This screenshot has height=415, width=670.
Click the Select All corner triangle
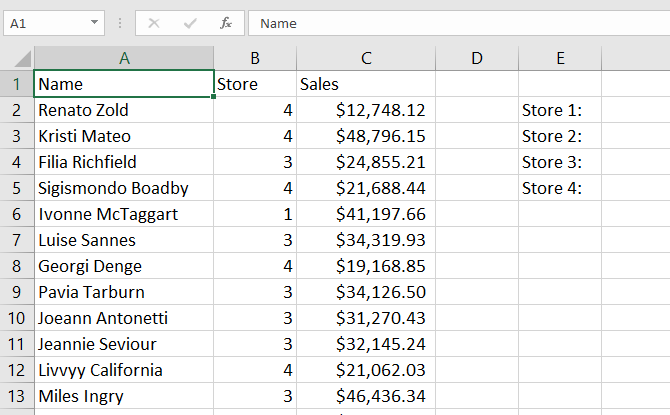click(17, 58)
